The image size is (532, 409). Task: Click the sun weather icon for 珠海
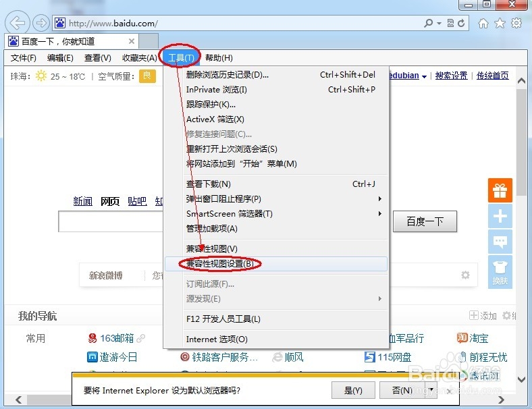[41, 76]
